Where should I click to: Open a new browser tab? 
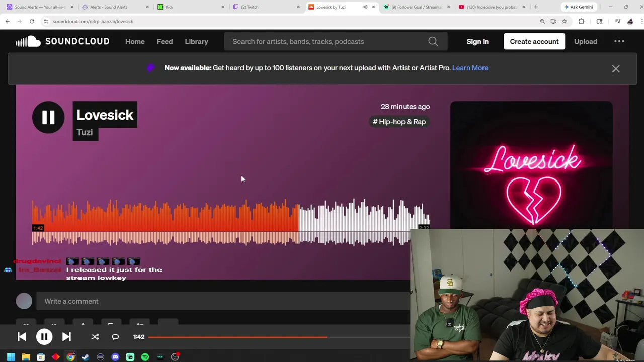pos(536,7)
